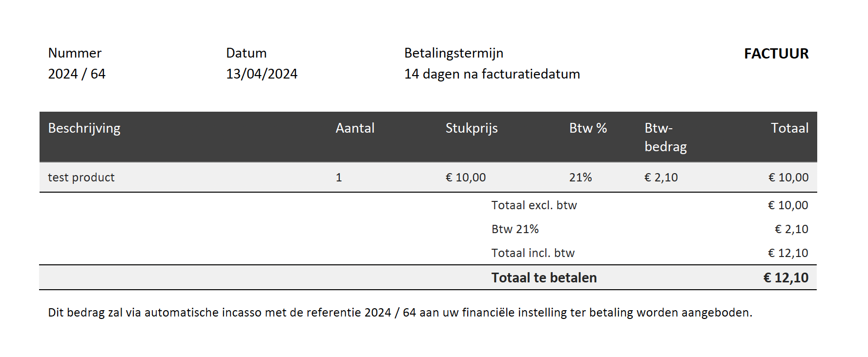Click the bold € 12,10 final amount

[785, 278]
